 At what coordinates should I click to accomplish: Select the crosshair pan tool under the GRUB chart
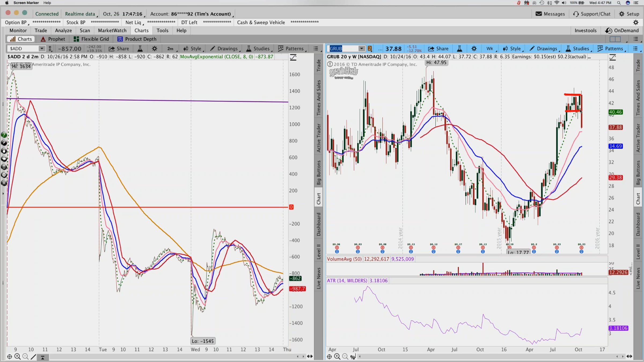coord(329,356)
